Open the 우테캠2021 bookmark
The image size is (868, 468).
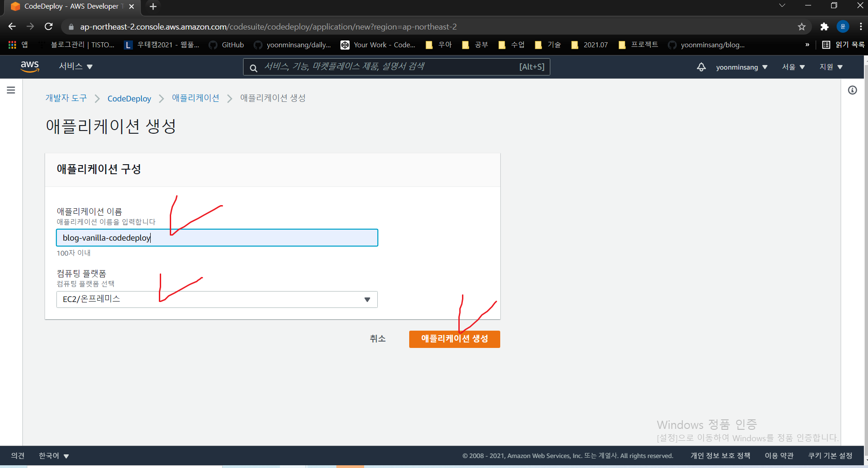coord(162,45)
